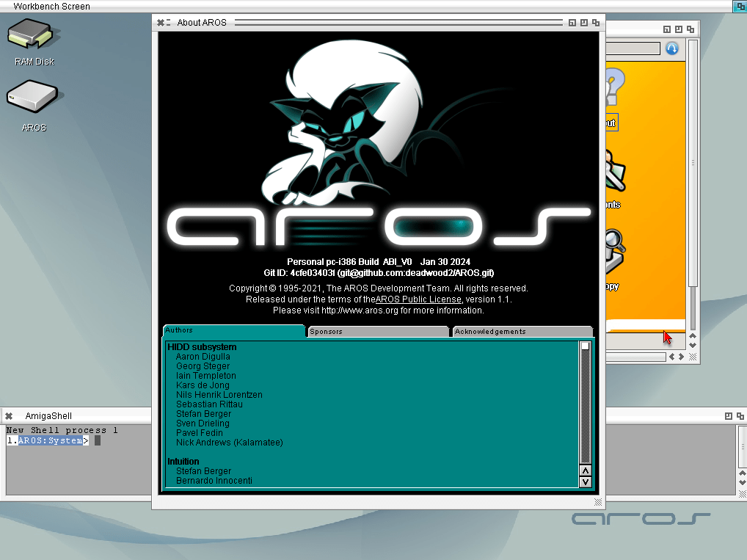Click the drawer window scroll up arrow

[x=693, y=336]
